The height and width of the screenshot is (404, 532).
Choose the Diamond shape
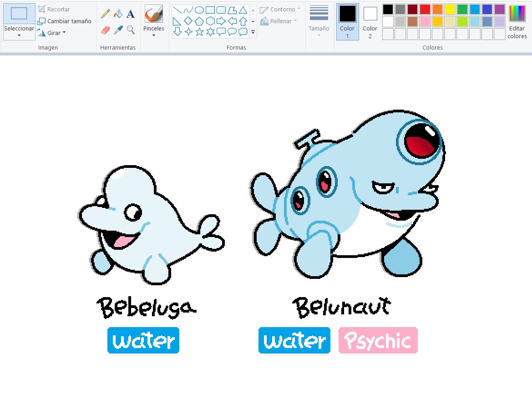coord(188,21)
